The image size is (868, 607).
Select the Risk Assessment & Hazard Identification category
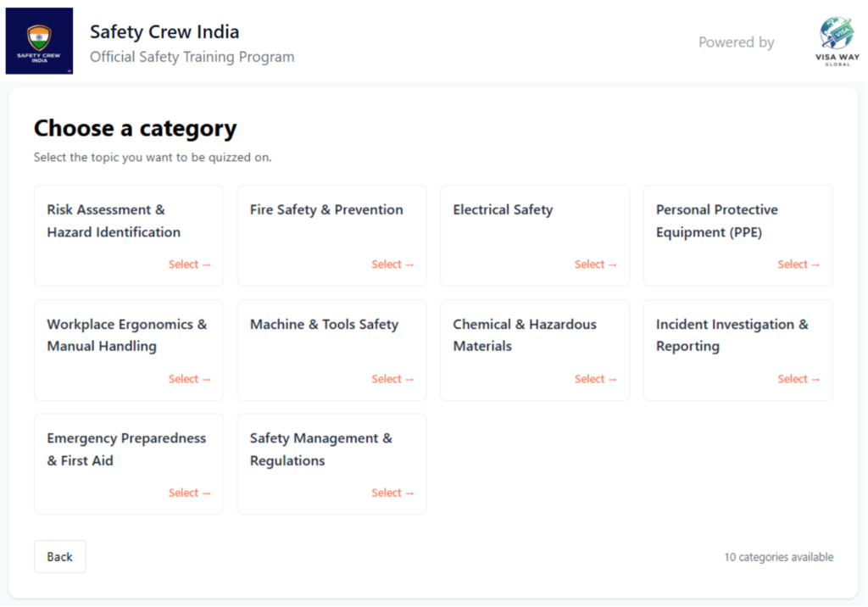(x=128, y=236)
